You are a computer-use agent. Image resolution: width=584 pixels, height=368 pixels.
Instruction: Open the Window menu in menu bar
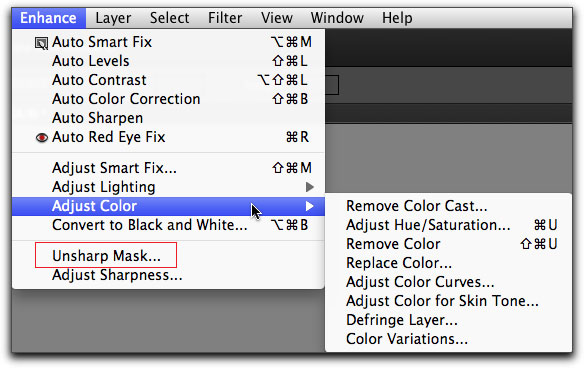337,18
